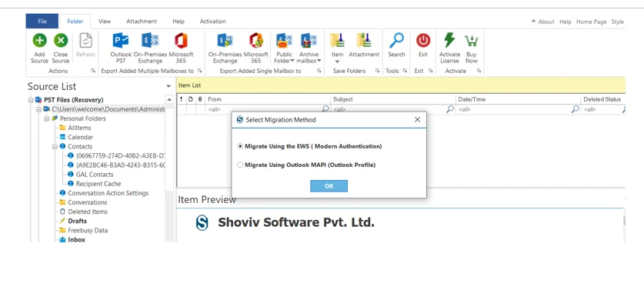The height and width of the screenshot is (290, 644).
Task: Expand the Save Folders group launcher
Action: pyautogui.click(x=378, y=71)
